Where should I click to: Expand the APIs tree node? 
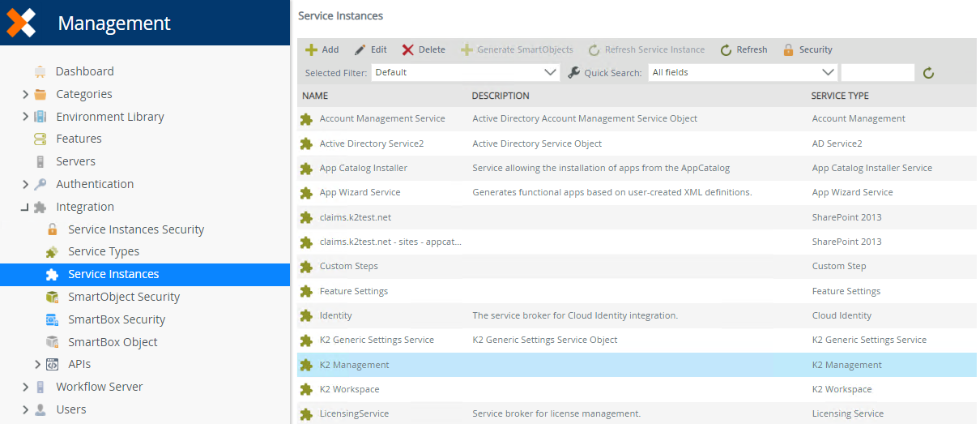[37, 365]
